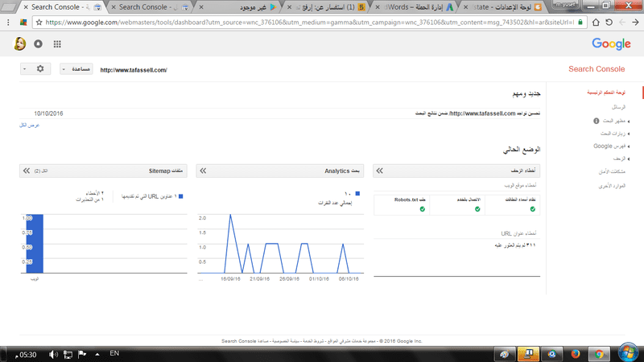Viewport: 644px width, 362px height.
Task: Open the Analytics panel double-chevron
Action: point(203,171)
